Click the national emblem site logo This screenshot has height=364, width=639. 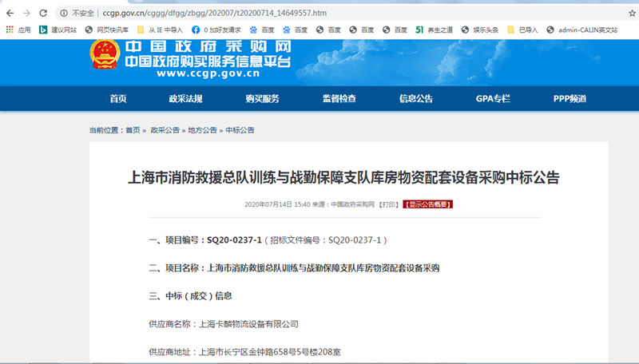[x=105, y=54]
